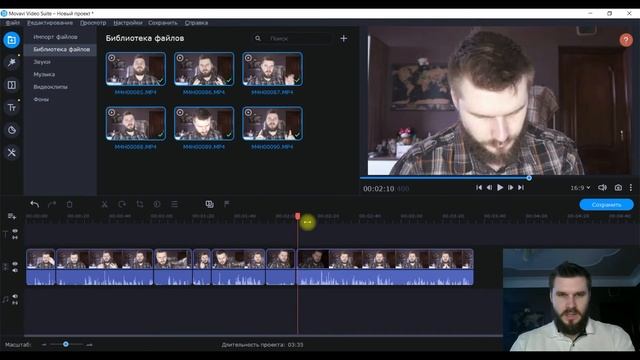
Task: Delete the selected clip with the trash icon
Action: (x=69, y=204)
